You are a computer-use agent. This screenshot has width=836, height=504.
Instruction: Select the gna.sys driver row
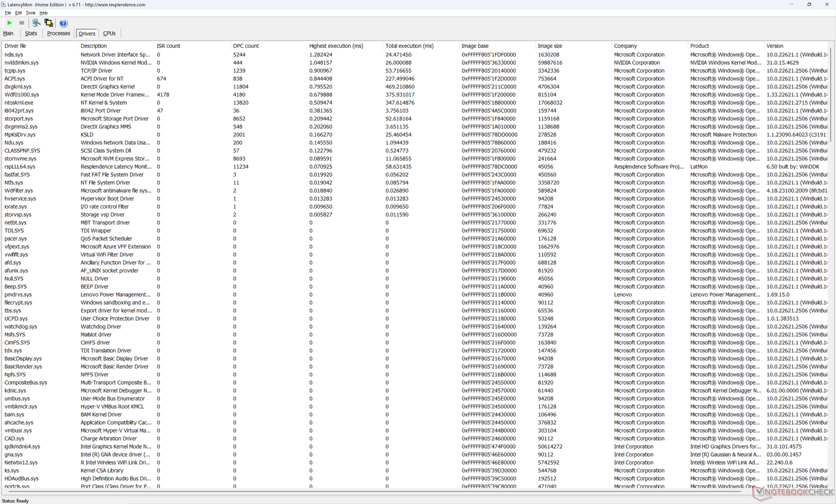pyautogui.click(x=415, y=454)
